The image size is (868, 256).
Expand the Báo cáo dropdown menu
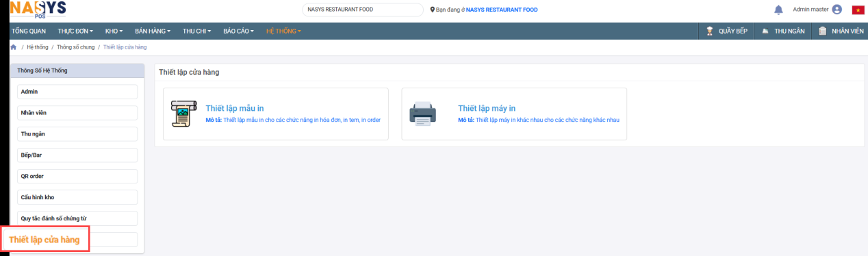(x=239, y=31)
